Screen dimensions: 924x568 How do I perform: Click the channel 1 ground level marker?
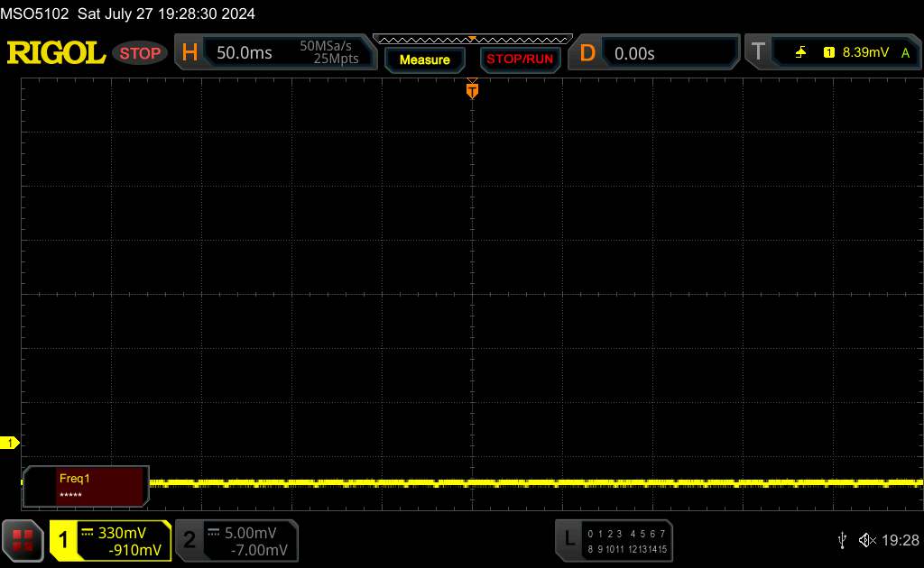[9, 443]
